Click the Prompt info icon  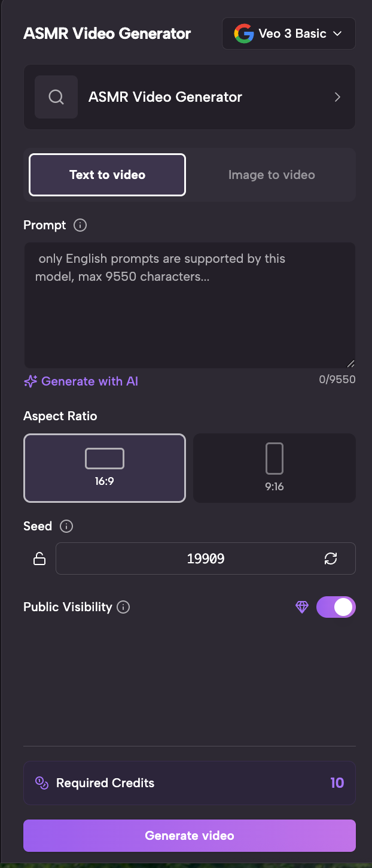80,225
